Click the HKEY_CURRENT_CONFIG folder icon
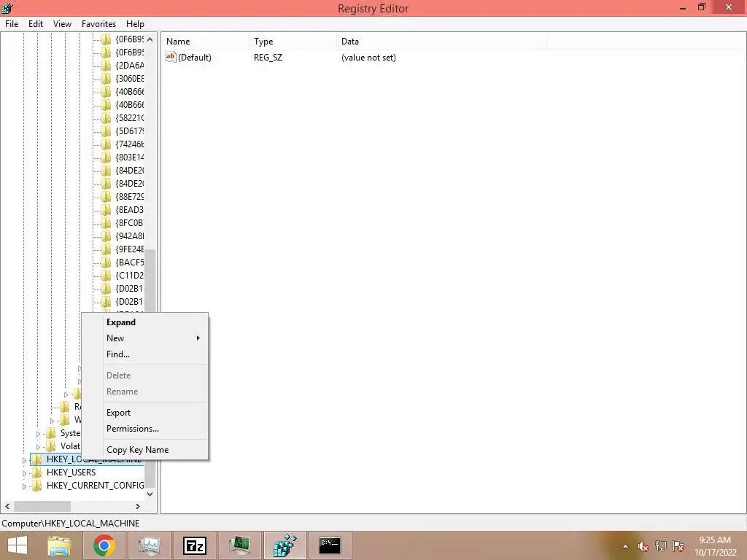Image resolution: width=747 pixels, height=560 pixels. (36, 485)
